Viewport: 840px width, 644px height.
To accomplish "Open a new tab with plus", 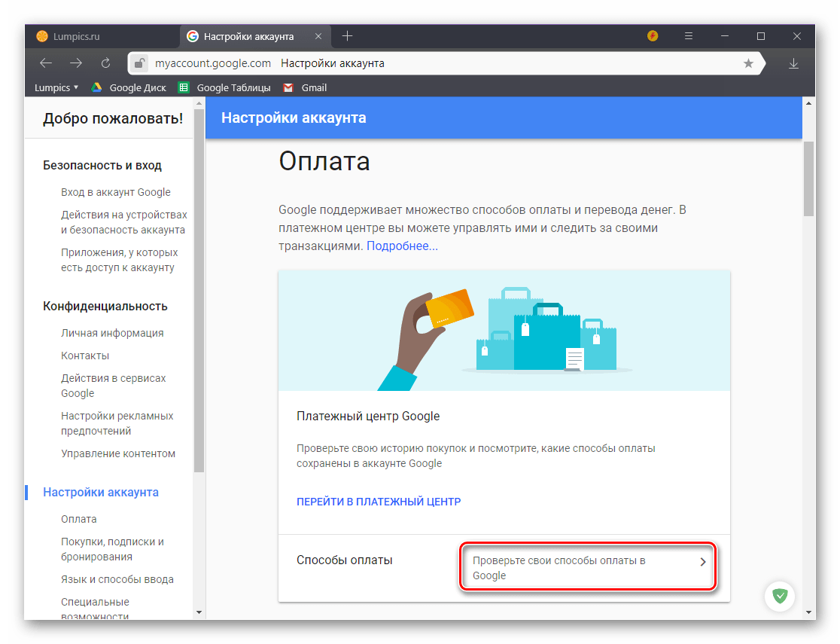I will [x=347, y=36].
